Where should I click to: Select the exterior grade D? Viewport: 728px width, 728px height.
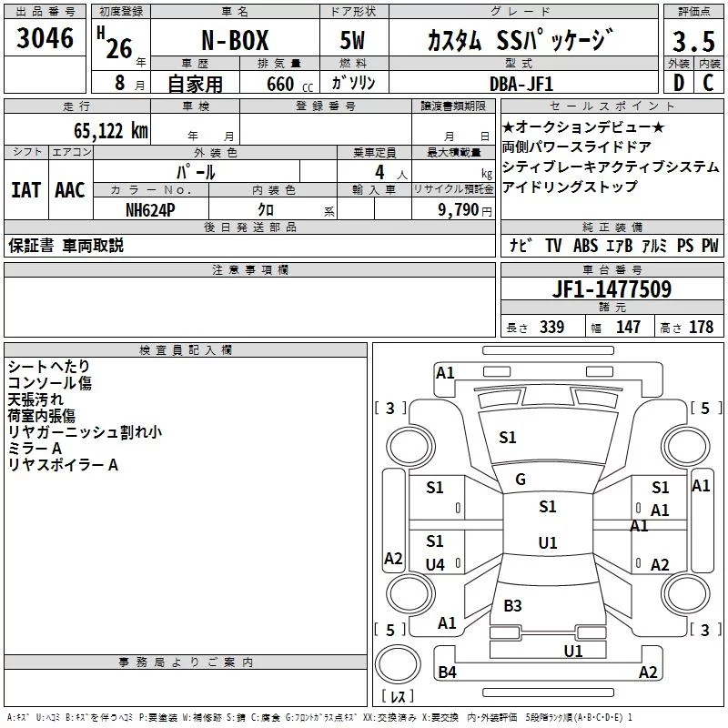(x=679, y=83)
